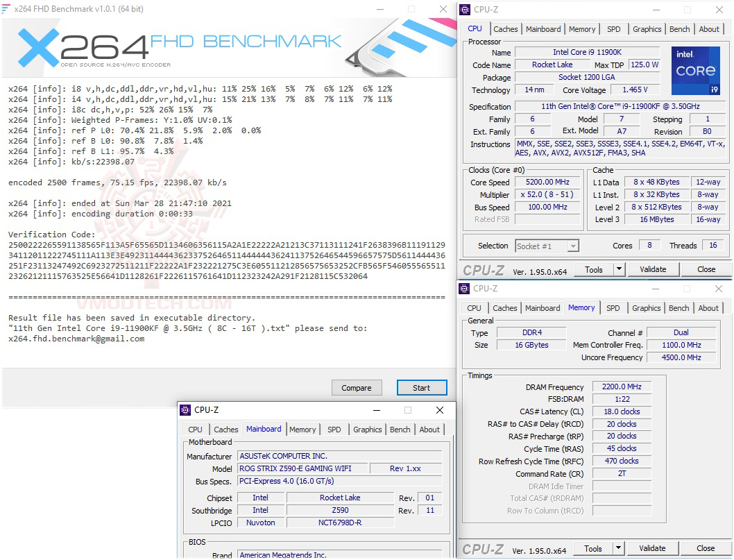Click the CAS# Latency value 18.0 clocks
The height and width of the screenshot is (560, 734).
pos(622,411)
